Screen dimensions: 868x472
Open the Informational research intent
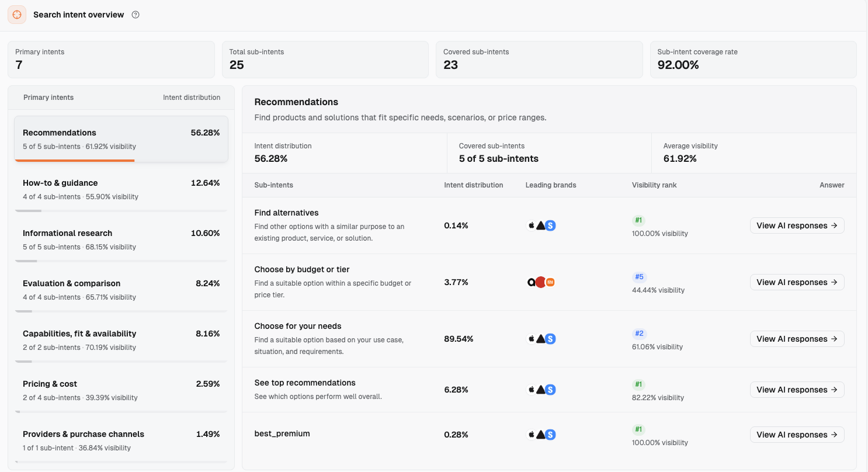tap(121, 240)
